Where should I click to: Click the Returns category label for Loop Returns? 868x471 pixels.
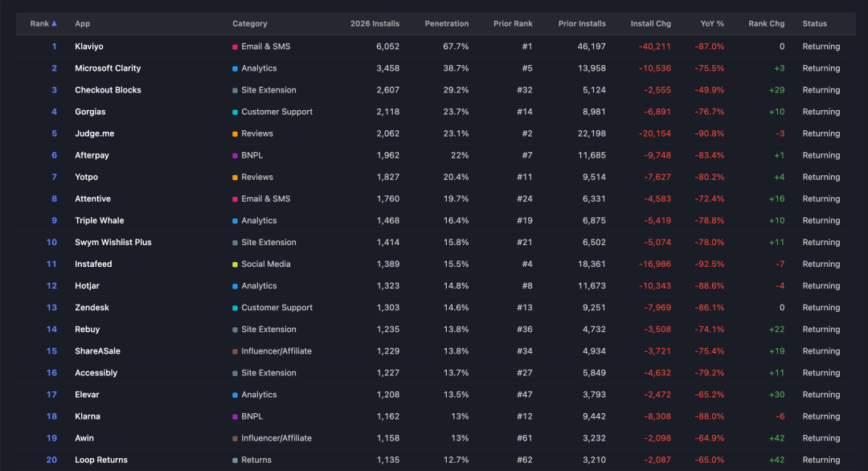256,460
